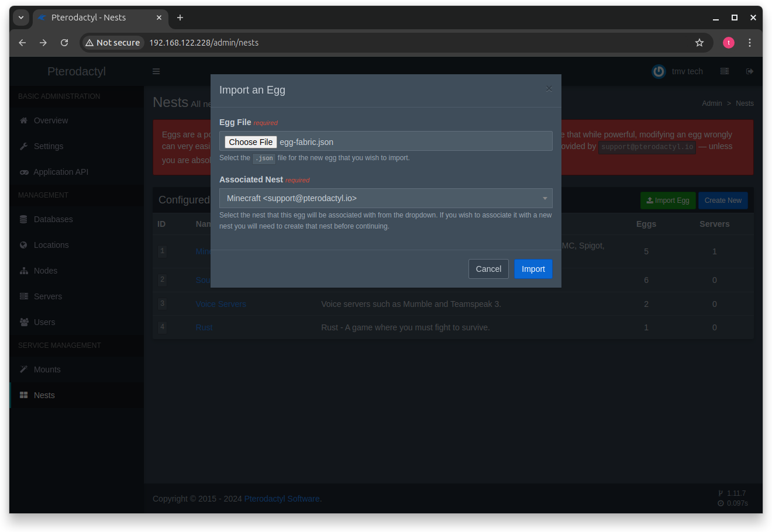Click the logout icon in the top bar
The height and width of the screenshot is (532, 772).
750,71
